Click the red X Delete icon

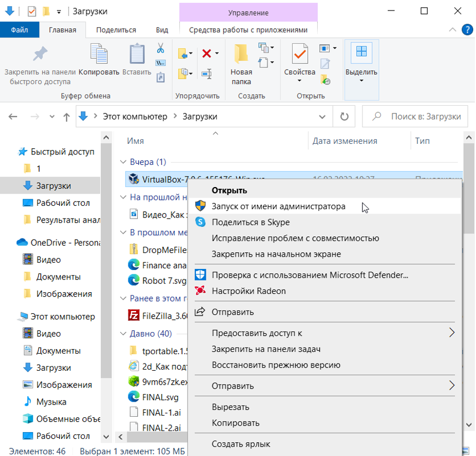click(207, 54)
